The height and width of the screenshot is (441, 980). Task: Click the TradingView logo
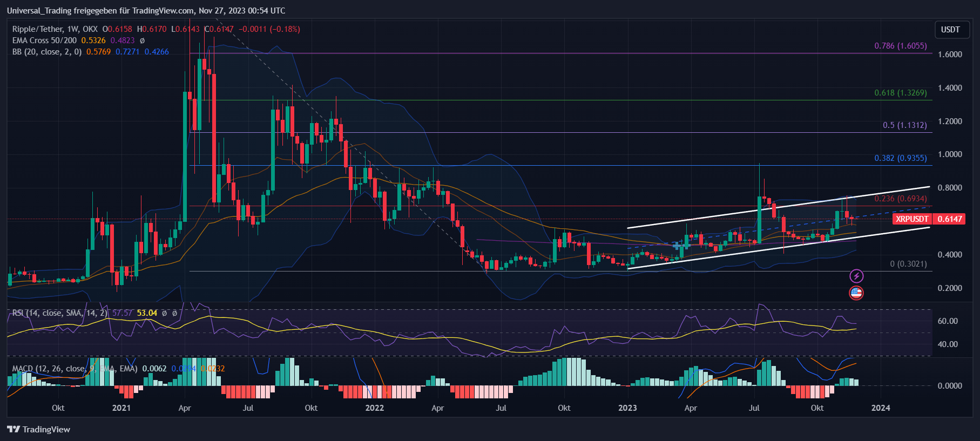[x=39, y=429]
